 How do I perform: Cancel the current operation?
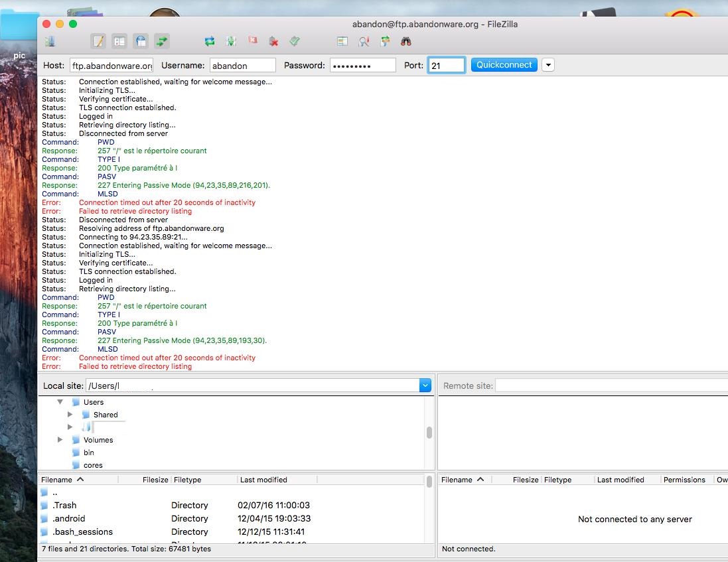(252, 41)
